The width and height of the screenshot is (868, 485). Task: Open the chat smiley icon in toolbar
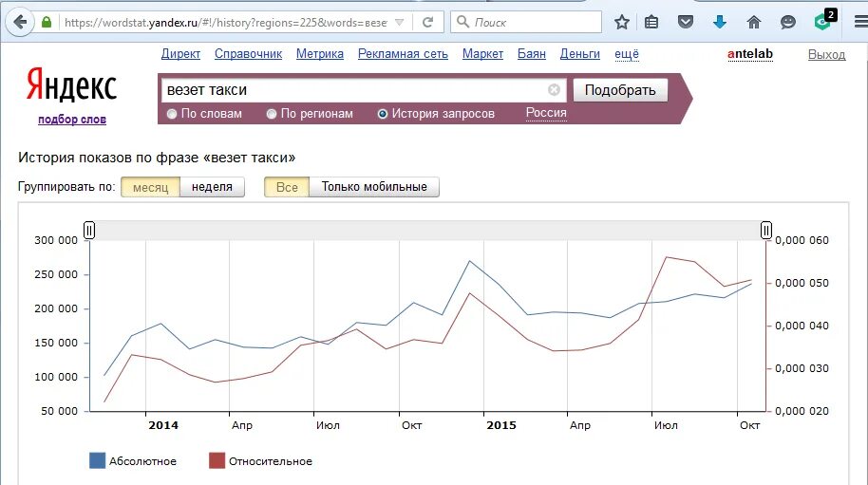[787, 23]
